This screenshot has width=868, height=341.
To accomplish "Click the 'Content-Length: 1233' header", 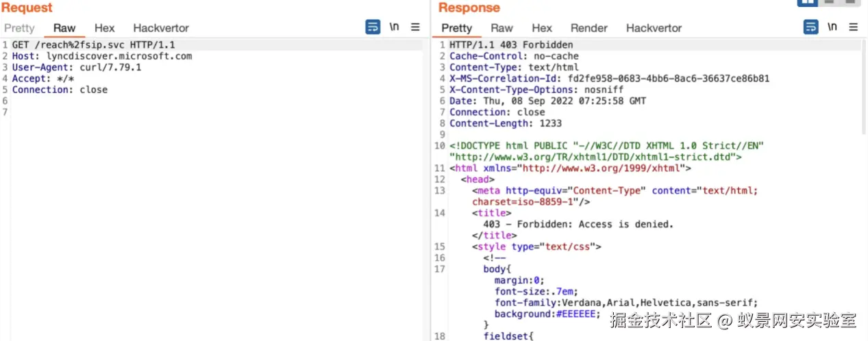I will [x=506, y=123].
